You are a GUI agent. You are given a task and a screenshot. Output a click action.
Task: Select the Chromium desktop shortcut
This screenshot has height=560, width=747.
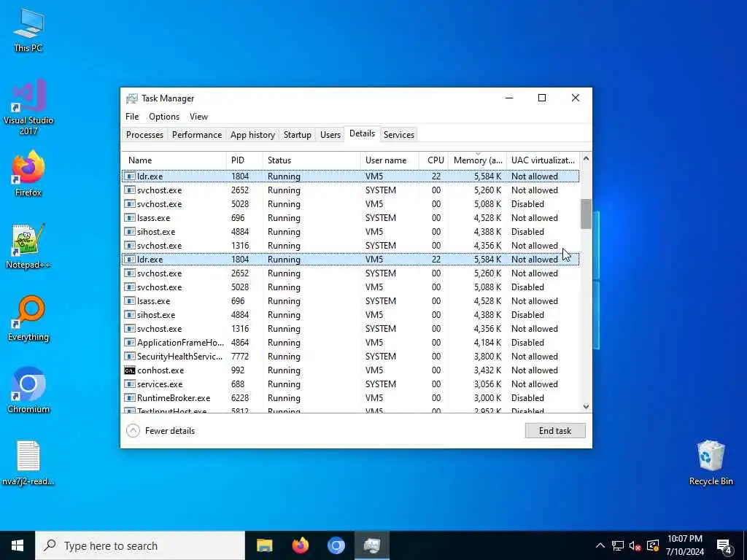point(28,391)
